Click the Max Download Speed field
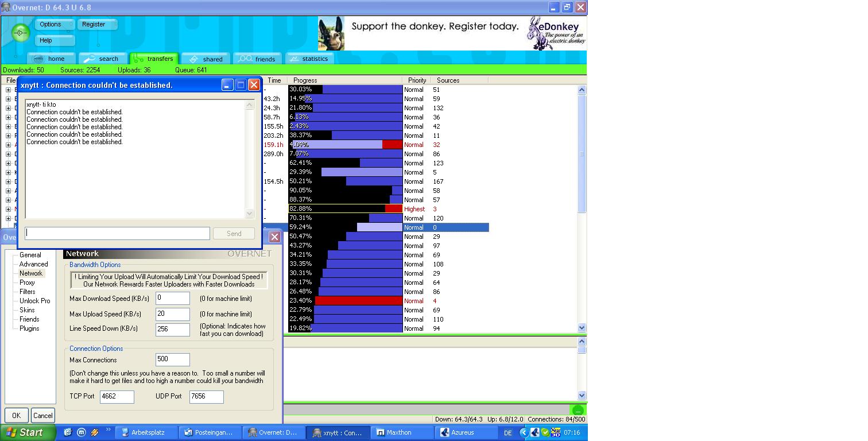The width and height of the screenshot is (868, 441). pos(173,299)
